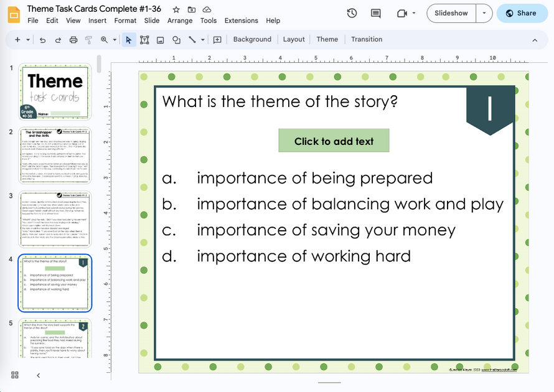Click the Redo icon
The image size is (554, 392).
click(57, 39)
